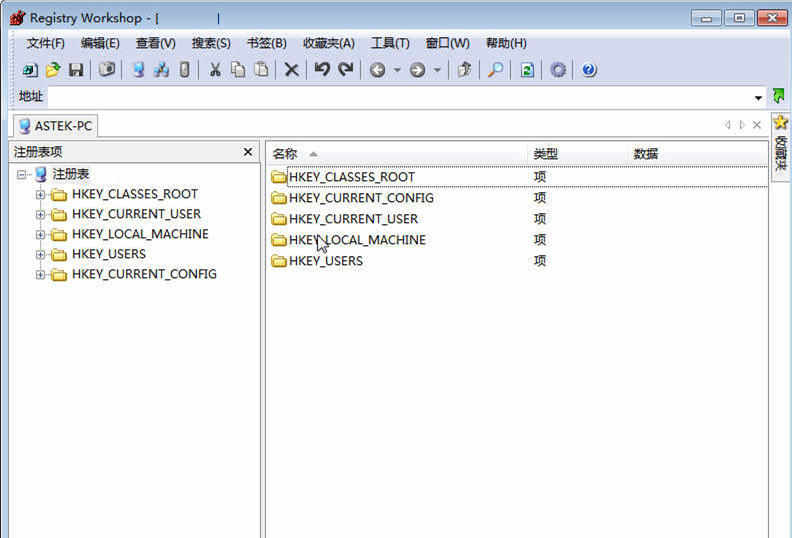Open the forward history dropdown arrow
This screenshot has width=792, height=538.
tap(437, 70)
